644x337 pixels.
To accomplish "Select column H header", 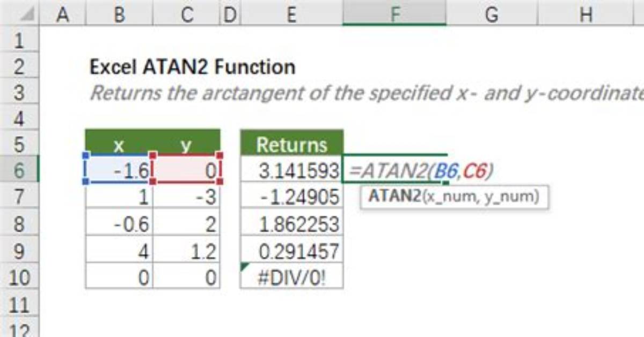I will [x=586, y=13].
